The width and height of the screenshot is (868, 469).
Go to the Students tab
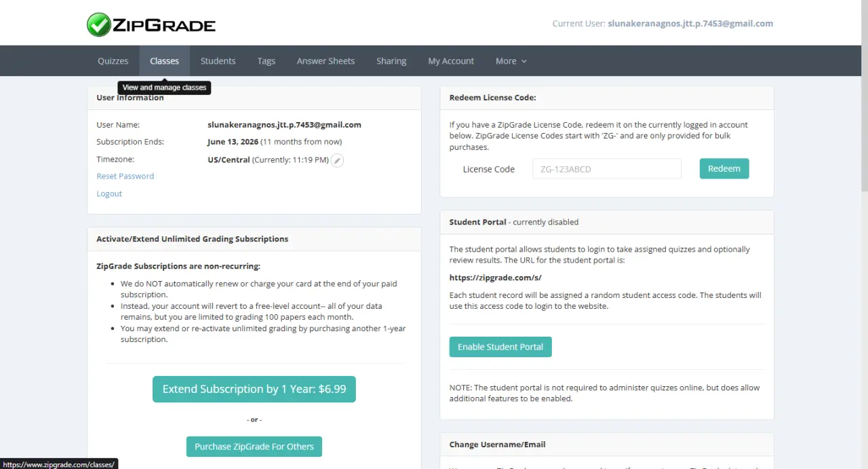(x=218, y=61)
